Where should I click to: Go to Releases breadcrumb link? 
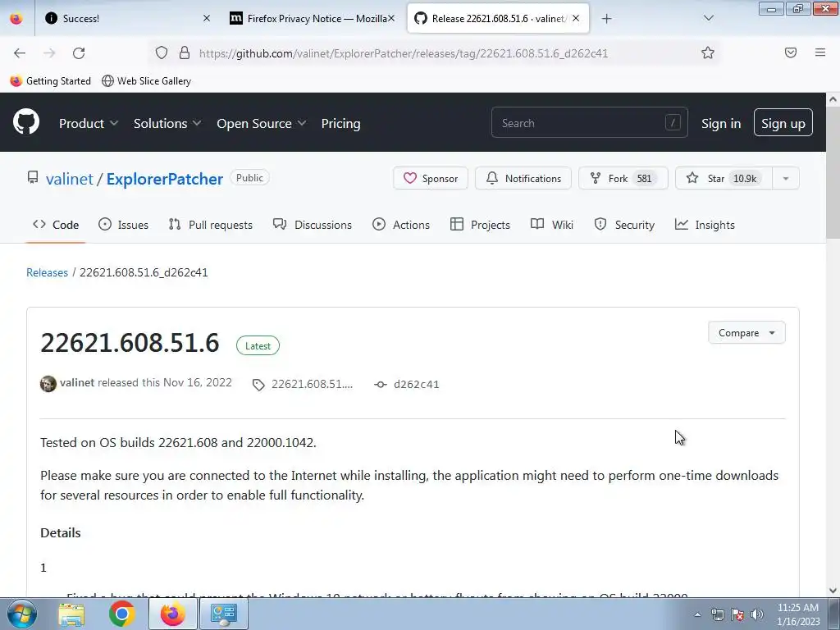point(47,272)
